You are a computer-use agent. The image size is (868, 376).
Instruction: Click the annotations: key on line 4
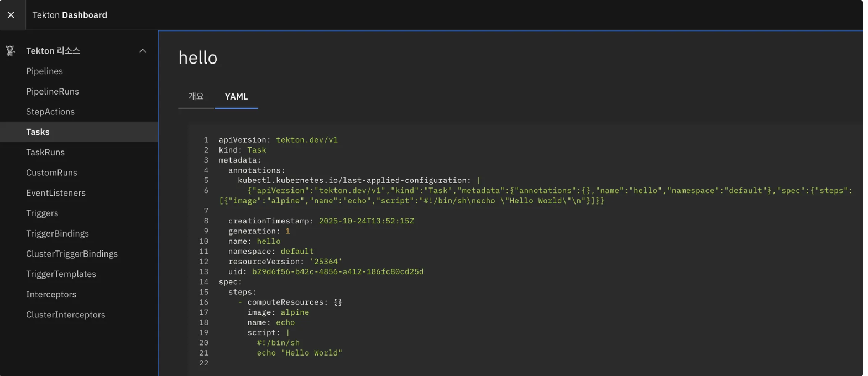point(257,170)
